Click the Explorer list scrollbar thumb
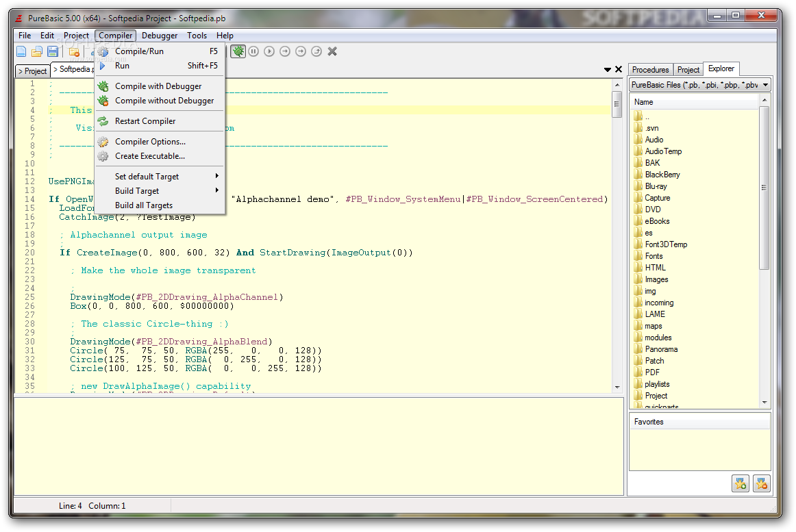 (x=764, y=188)
